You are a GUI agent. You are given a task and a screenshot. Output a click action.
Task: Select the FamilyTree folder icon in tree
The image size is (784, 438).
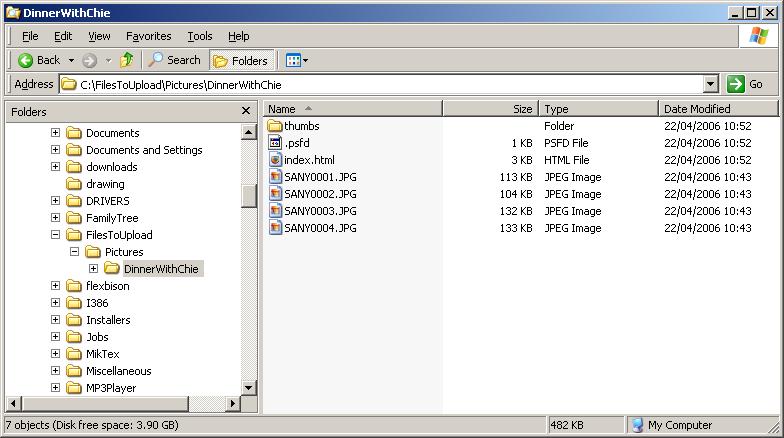pos(74,218)
